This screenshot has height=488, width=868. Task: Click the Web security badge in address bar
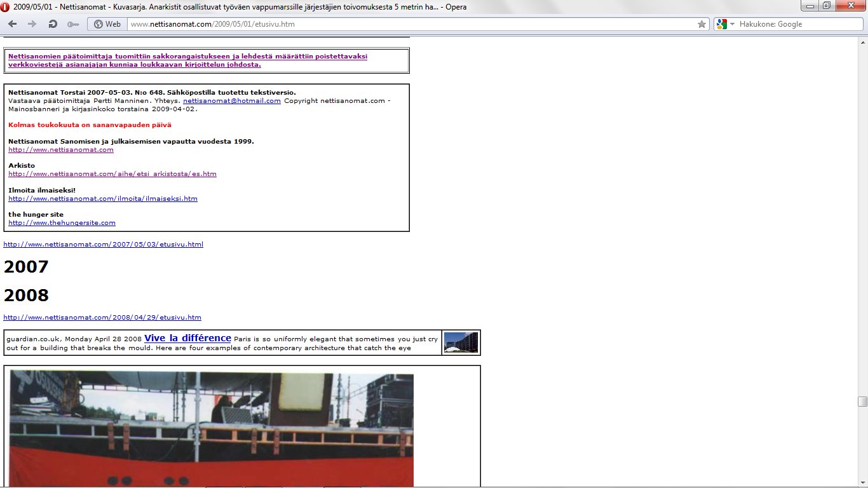[107, 24]
